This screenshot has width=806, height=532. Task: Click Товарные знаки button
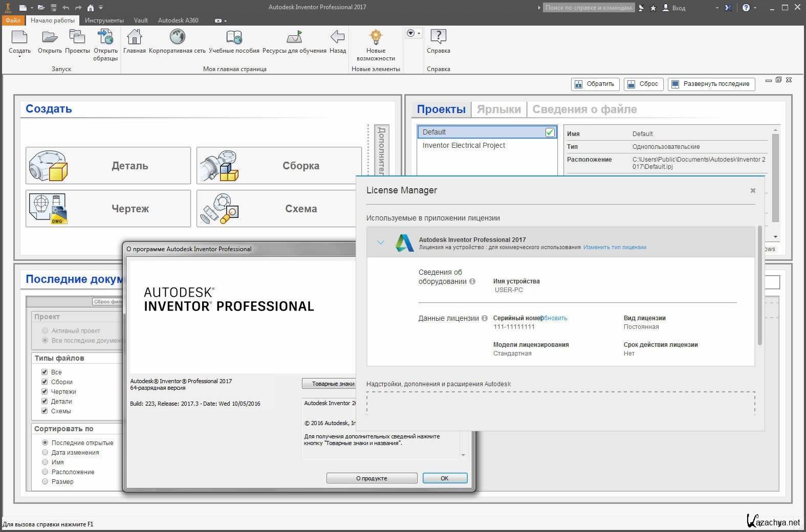pos(329,384)
